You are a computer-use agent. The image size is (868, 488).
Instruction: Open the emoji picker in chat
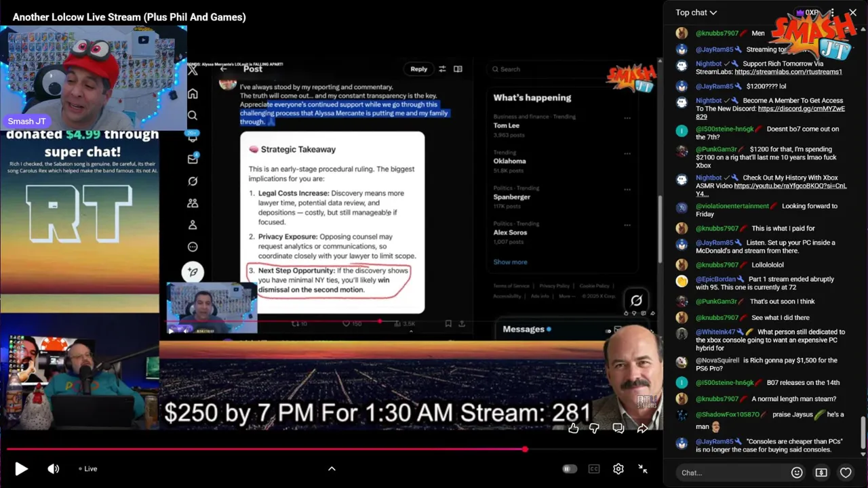[x=797, y=472]
